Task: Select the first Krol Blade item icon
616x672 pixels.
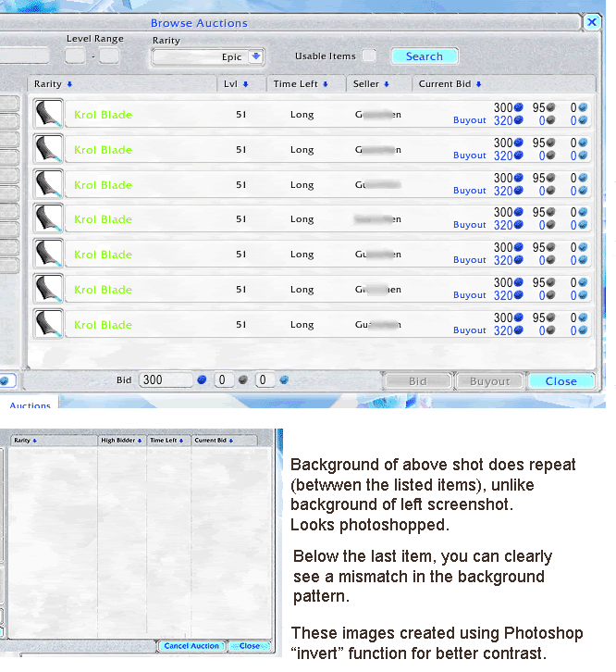Action: point(48,114)
